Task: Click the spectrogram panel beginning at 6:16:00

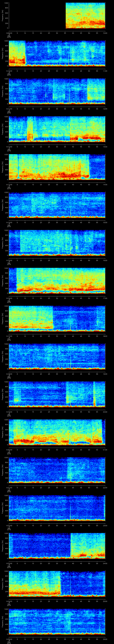Action: (x=57, y=281)
